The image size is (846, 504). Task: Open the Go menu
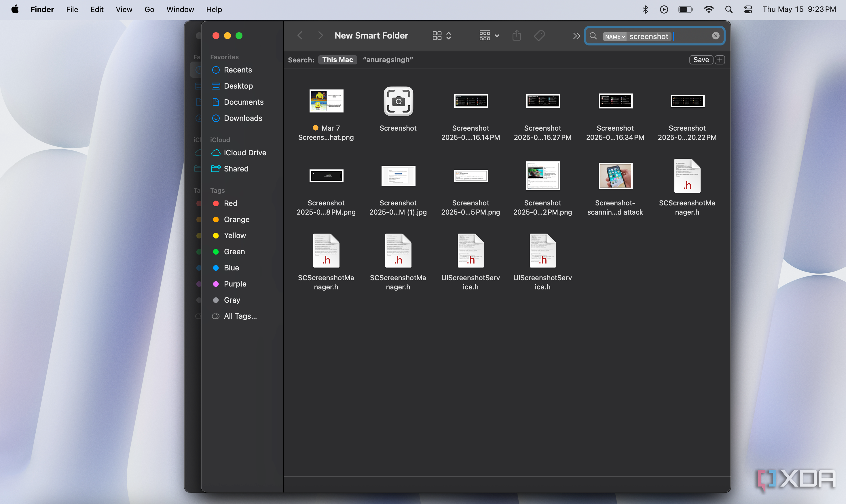point(149,9)
